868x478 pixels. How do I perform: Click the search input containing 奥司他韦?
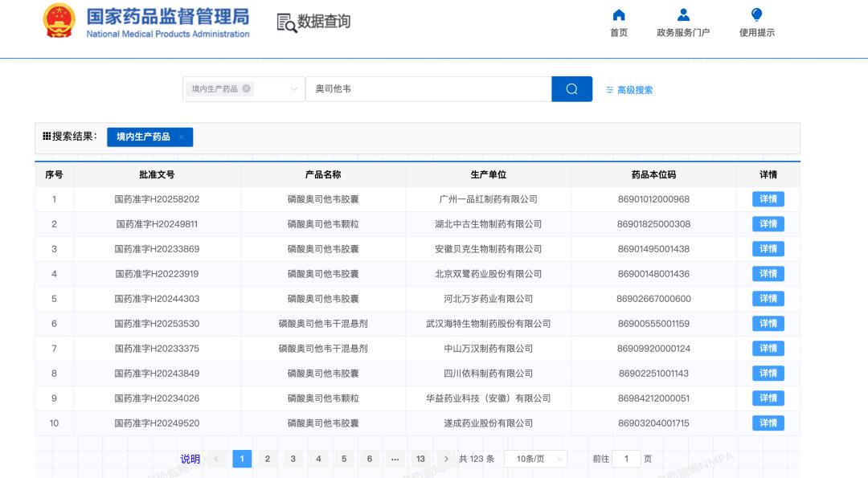pos(428,89)
